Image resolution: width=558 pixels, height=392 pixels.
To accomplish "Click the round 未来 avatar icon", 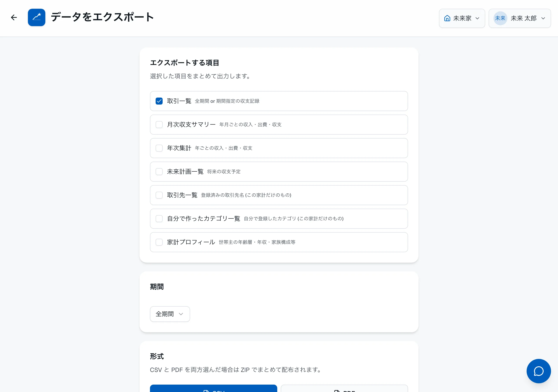I will (x=500, y=18).
